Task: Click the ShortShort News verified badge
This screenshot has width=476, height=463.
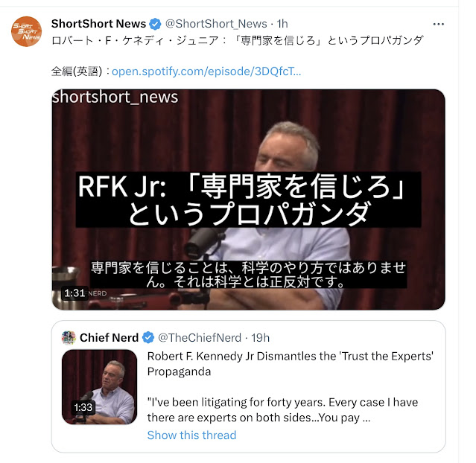Action: pos(155,24)
